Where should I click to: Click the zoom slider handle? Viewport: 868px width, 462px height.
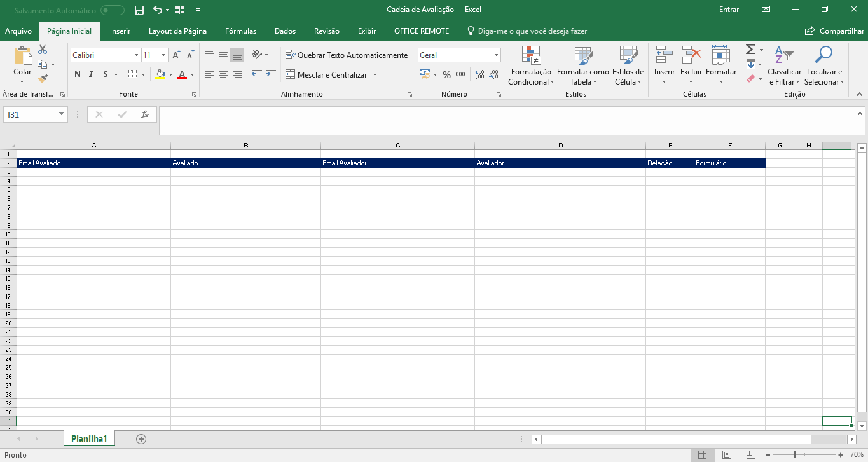click(x=794, y=455)
